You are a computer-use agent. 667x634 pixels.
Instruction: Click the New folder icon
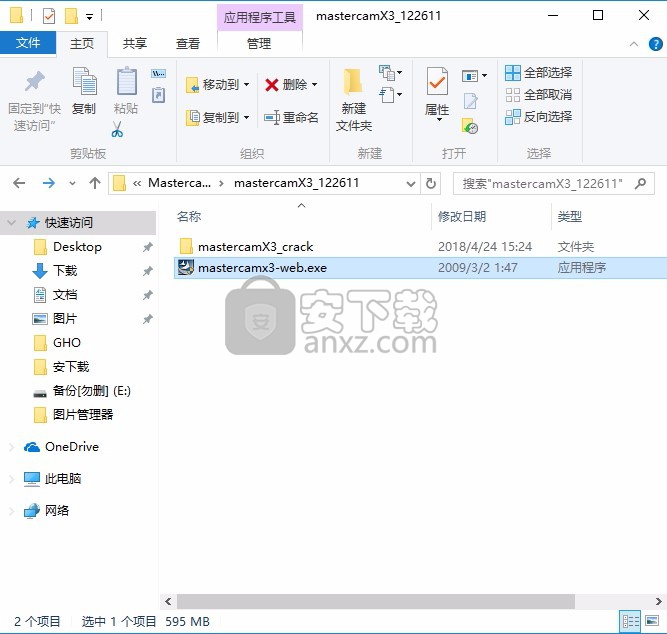coord(353,81)
